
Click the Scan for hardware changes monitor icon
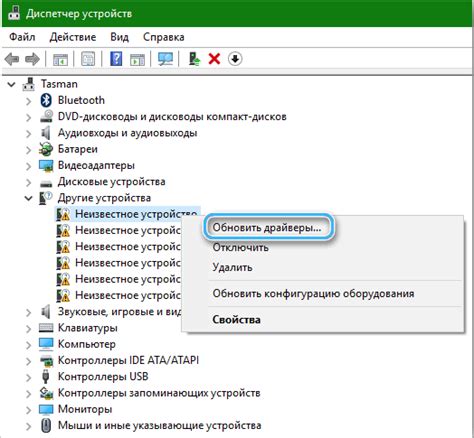(165, 59)
